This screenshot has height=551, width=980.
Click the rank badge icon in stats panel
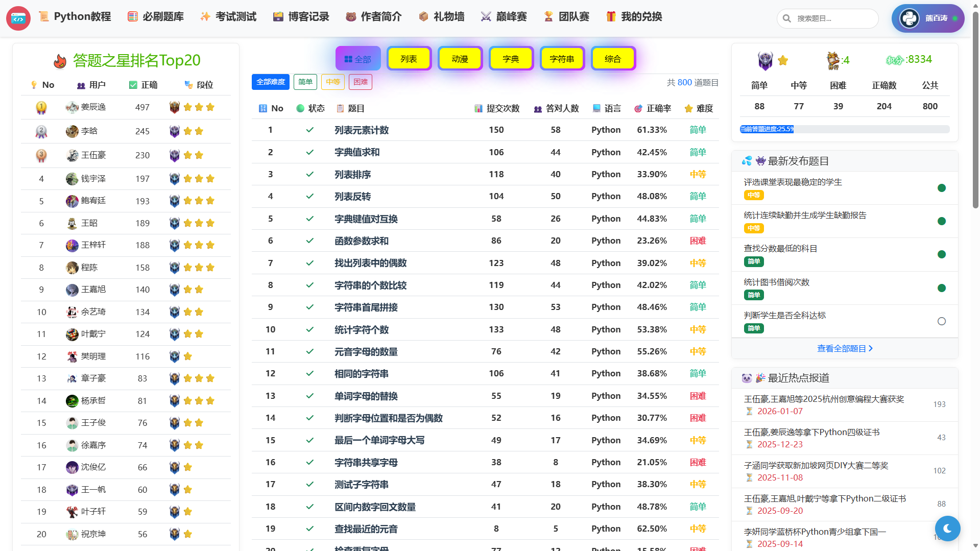click(765, 60)
